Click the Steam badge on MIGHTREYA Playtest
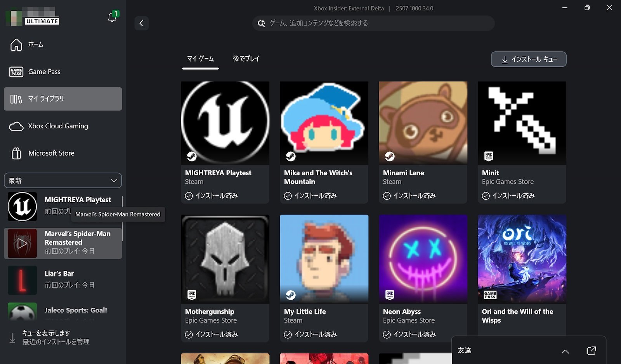The height and width of the screenshot is (364, 621). pos(192,156)
